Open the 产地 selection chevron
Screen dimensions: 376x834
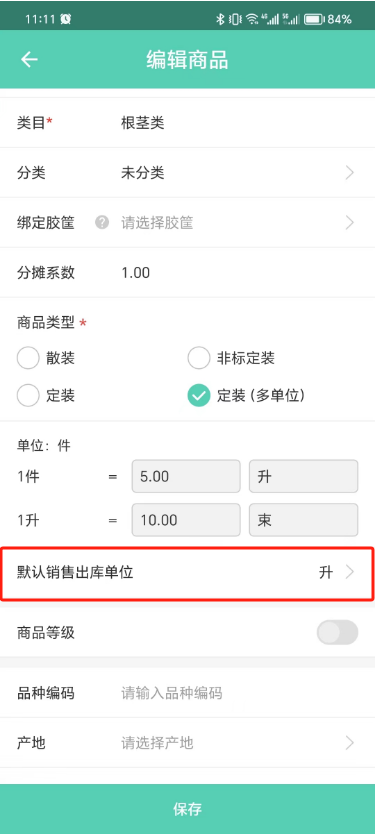(349, 743)
